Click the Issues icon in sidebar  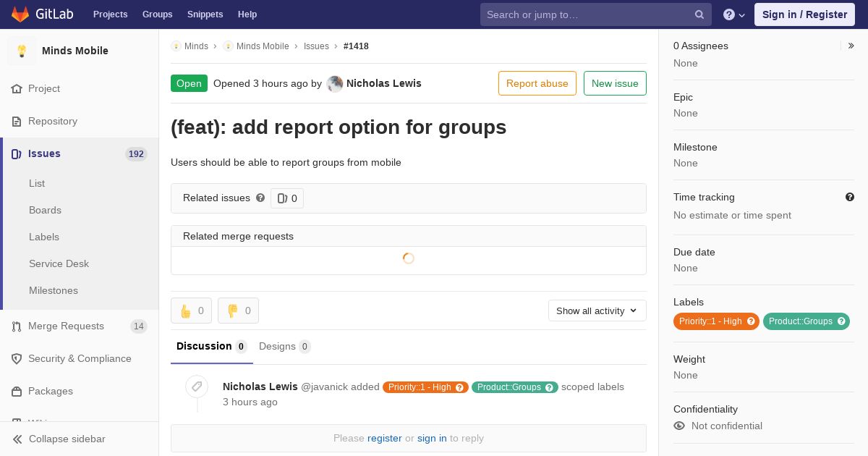[17, 153]
